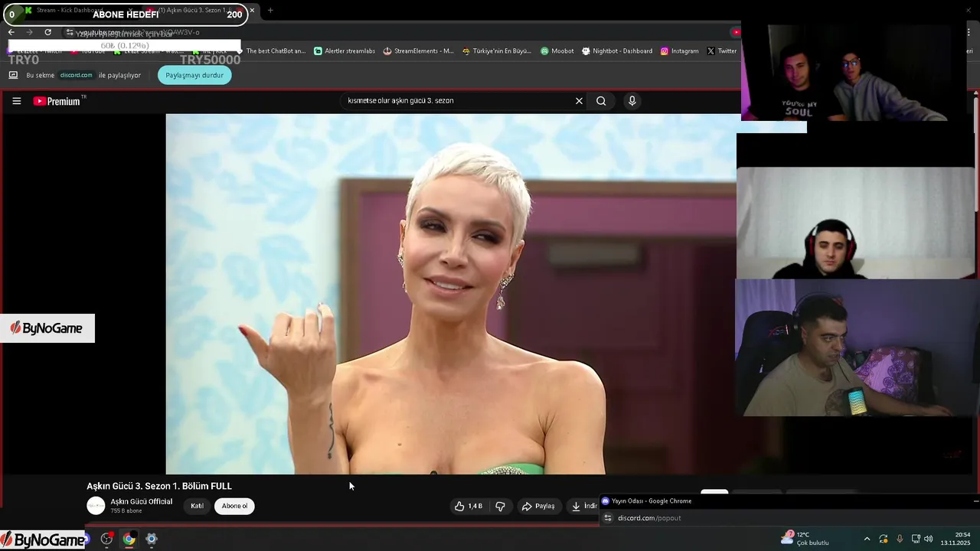This screenshot has width=980, height=551.
Task: Open the Moobot bookmark
Action: 557,51
